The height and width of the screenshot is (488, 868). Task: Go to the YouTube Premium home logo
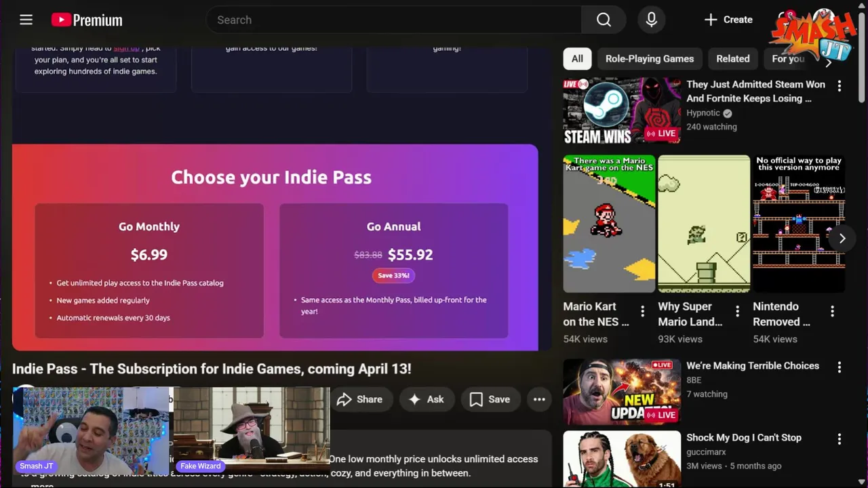[87, 20]
